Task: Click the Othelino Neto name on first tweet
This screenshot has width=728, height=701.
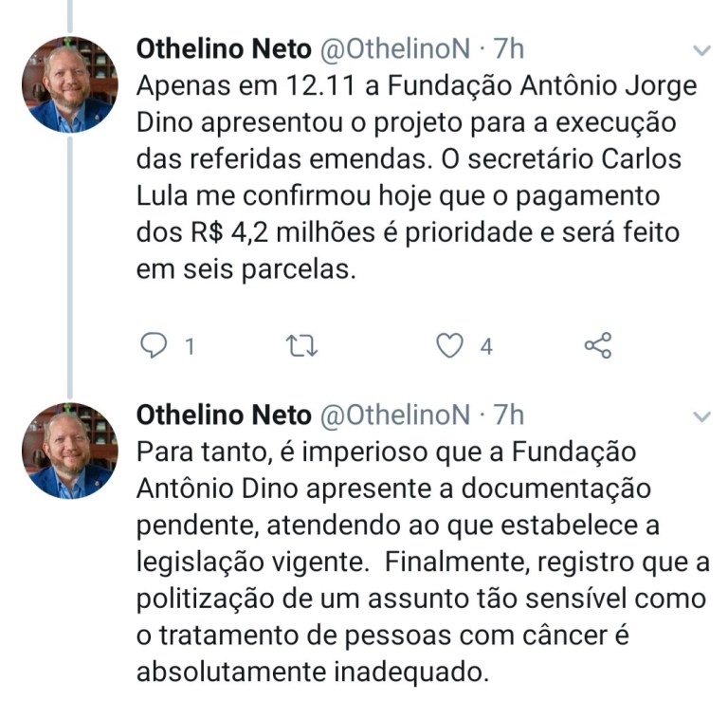Action: click(x=224, y=48)
